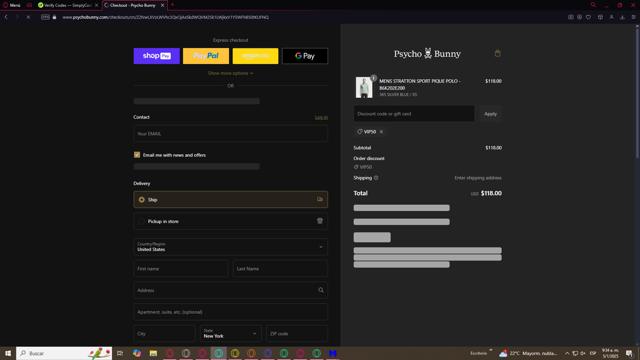
Task: Open the weather widget showing 22°C
Action: coord(528,353)
